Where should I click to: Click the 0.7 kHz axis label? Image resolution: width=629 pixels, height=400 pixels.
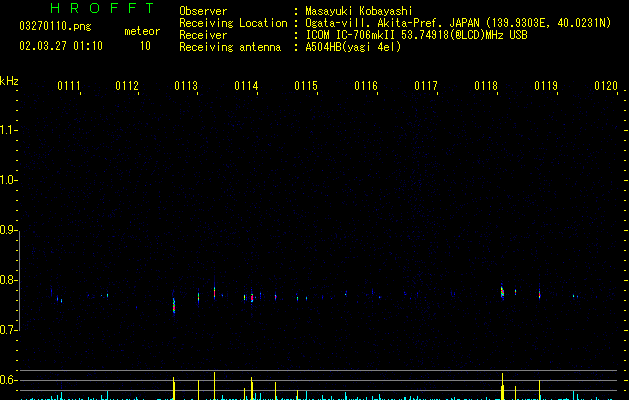point(8,330)
